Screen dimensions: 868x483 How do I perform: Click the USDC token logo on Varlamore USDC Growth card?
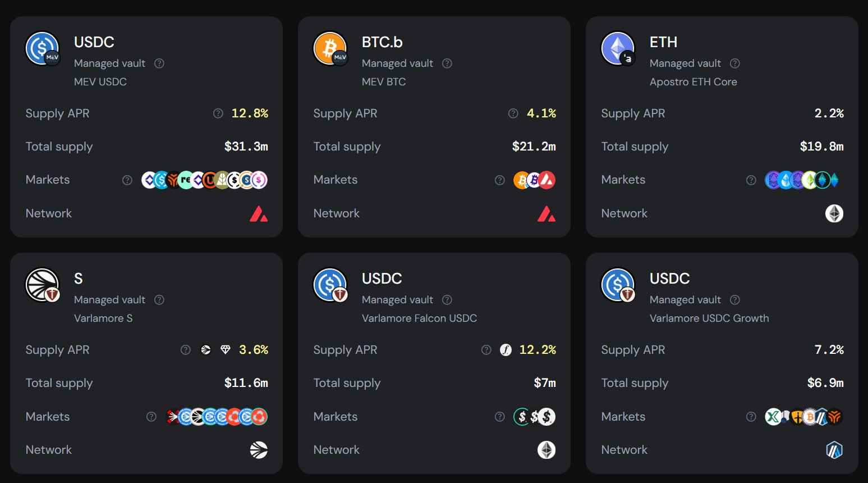[618, 285]
